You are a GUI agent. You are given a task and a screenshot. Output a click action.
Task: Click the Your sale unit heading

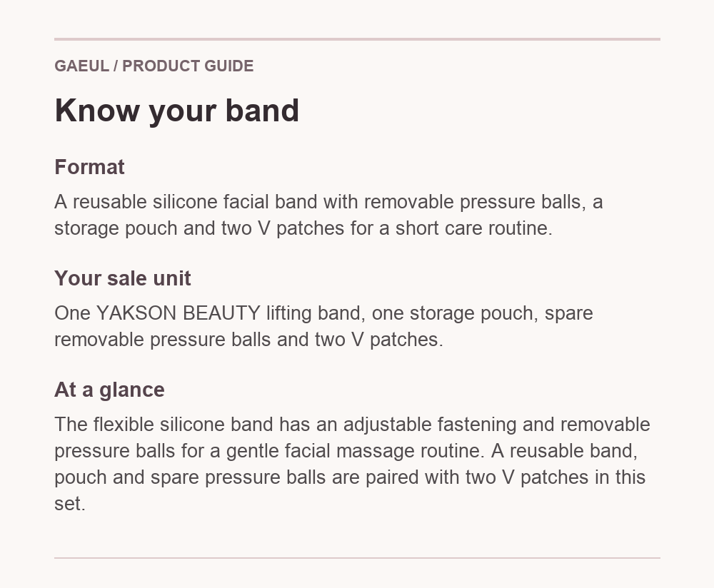[123, 278]
